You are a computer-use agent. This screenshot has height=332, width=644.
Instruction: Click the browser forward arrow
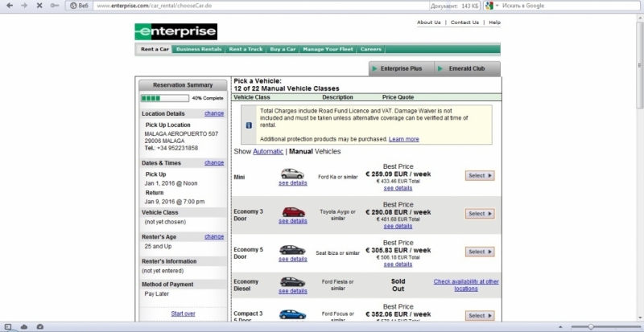[x=23, y=6]
